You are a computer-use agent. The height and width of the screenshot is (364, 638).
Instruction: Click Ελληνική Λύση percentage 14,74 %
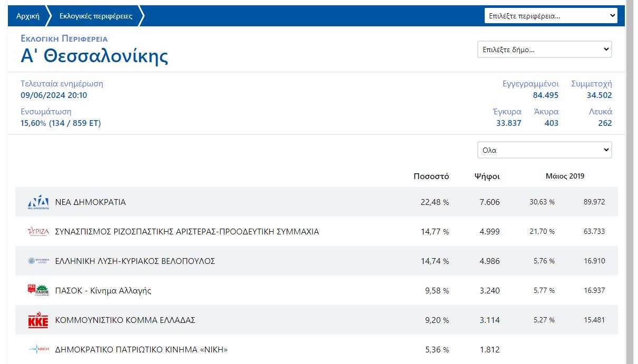(x=435, y=261)
